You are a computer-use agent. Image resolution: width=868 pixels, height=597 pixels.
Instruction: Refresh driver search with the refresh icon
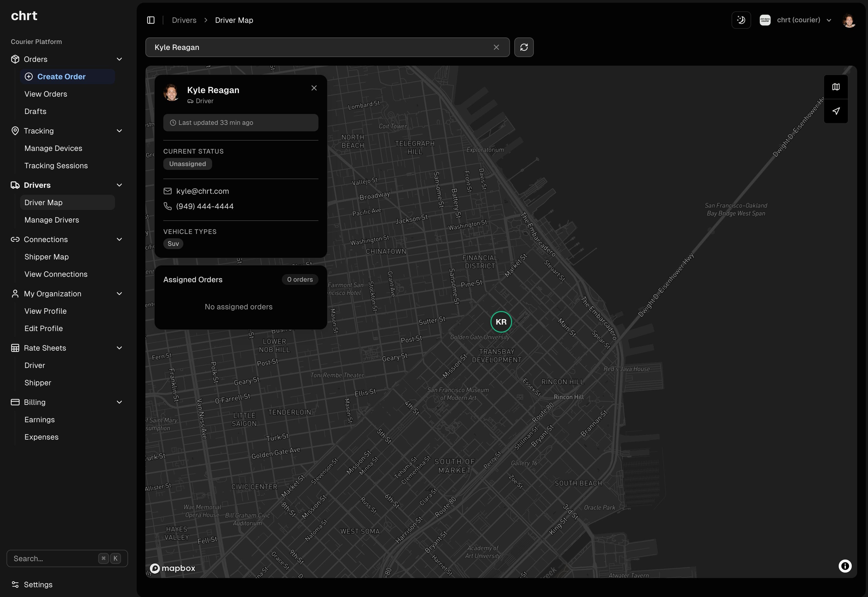(524, 47)
